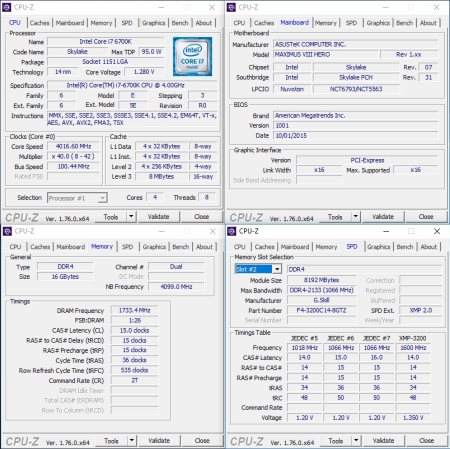Click the BIOS brand American Megatrends Inc.
Screen dimensions: 450x449
356,116
